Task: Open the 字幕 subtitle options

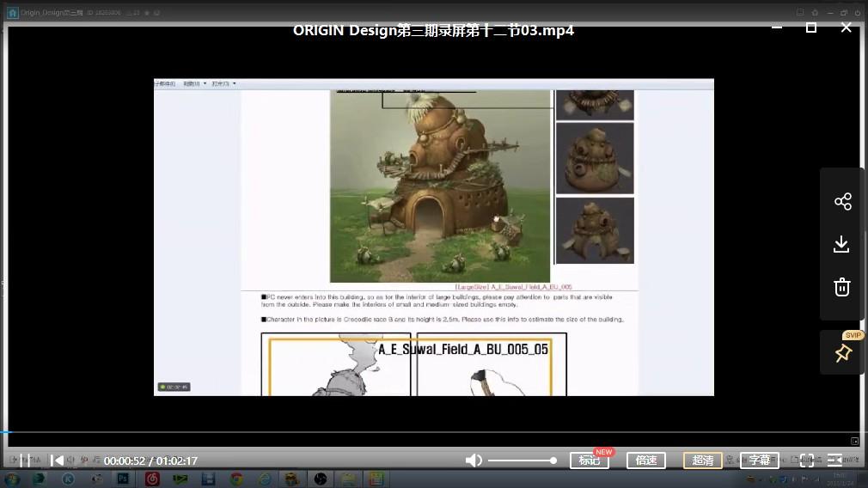Action: coord(760,461)
